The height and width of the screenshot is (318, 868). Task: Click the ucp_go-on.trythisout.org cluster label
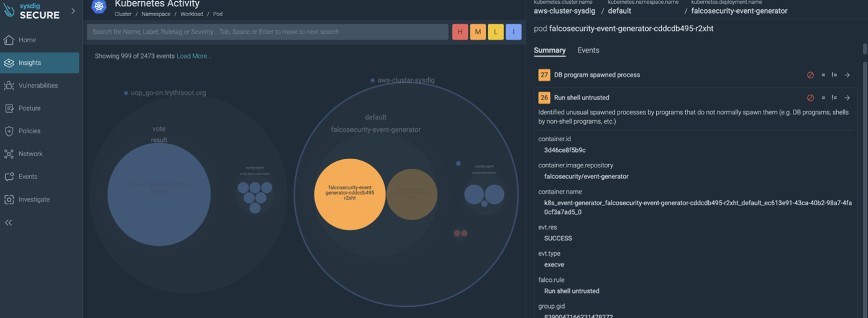coord(168,93)
